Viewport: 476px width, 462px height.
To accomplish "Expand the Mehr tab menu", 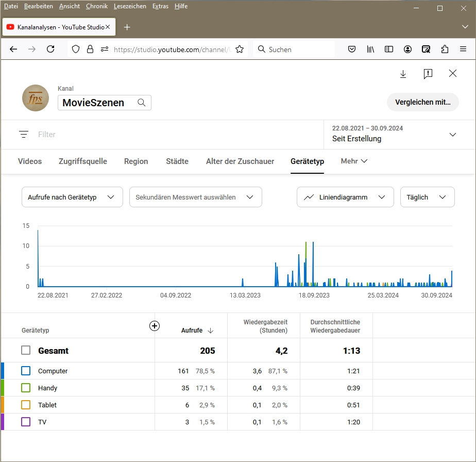I will pos(354,161).
